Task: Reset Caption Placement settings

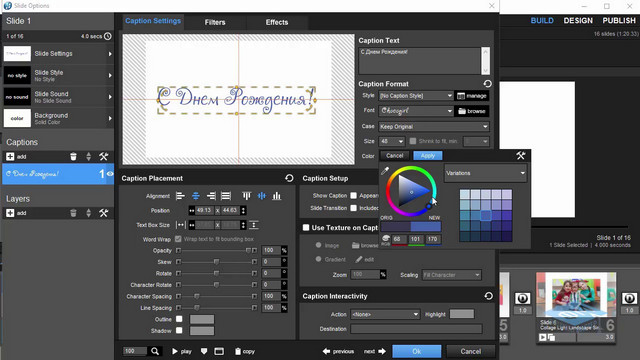Action: [x=289, y=178]
